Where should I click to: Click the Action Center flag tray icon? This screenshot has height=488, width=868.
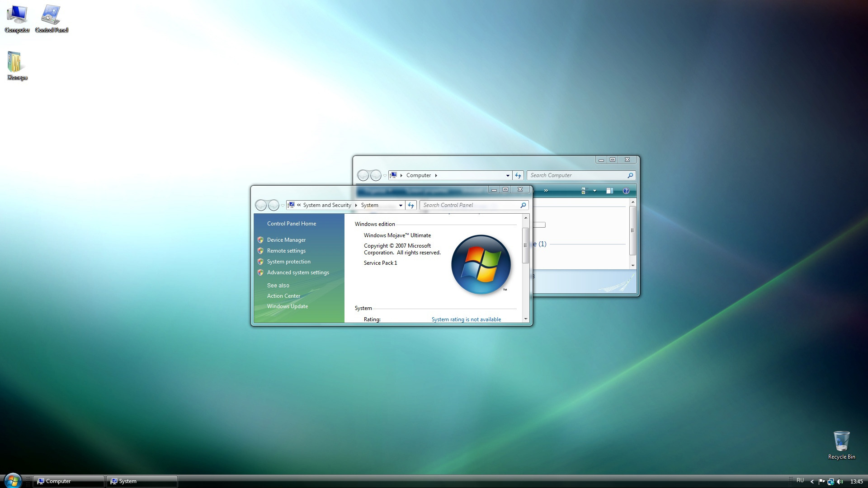(x=821, y=482)
